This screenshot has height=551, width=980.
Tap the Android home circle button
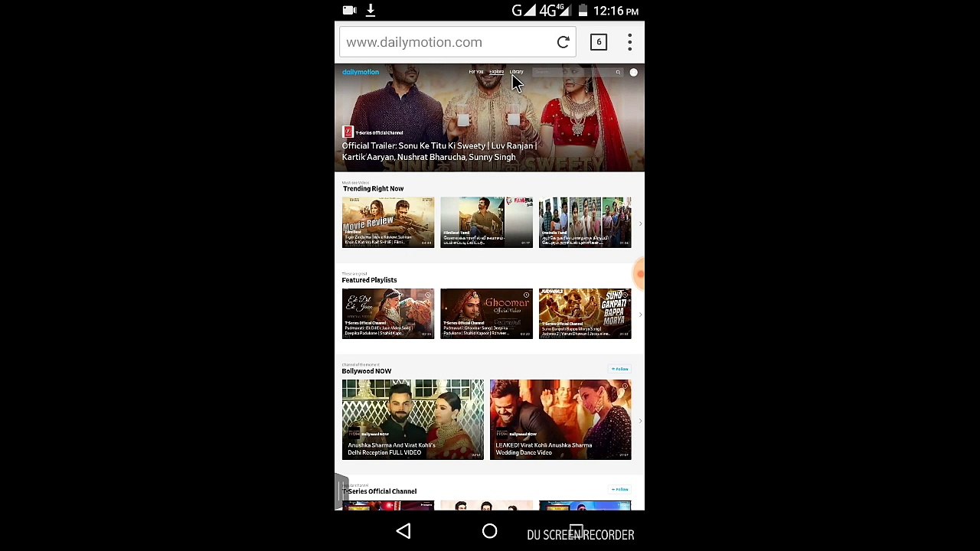490,531
